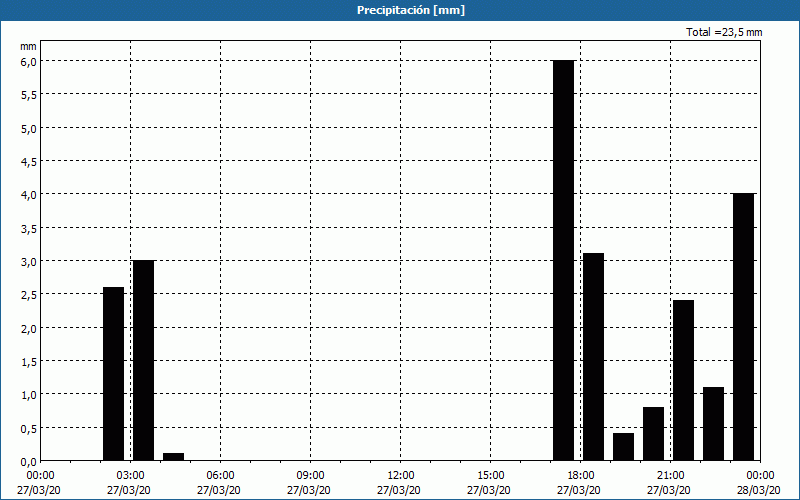800x500 pixels.
Task: Select the 2,6 mm bar before 03:00
Action: click(113, 373)
